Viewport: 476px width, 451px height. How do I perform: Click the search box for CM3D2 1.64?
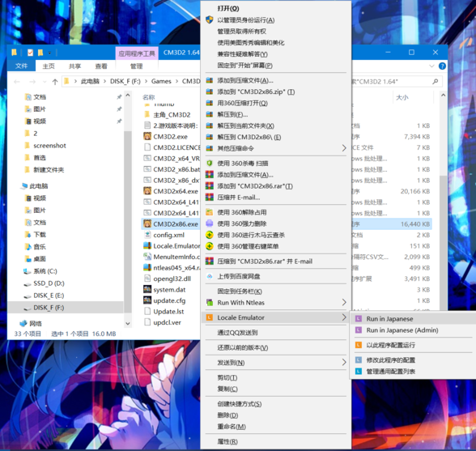click(x=396, y=82)
